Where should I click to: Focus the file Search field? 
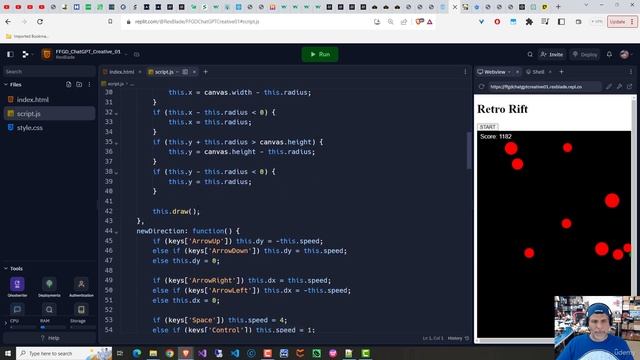click(49, 71)
